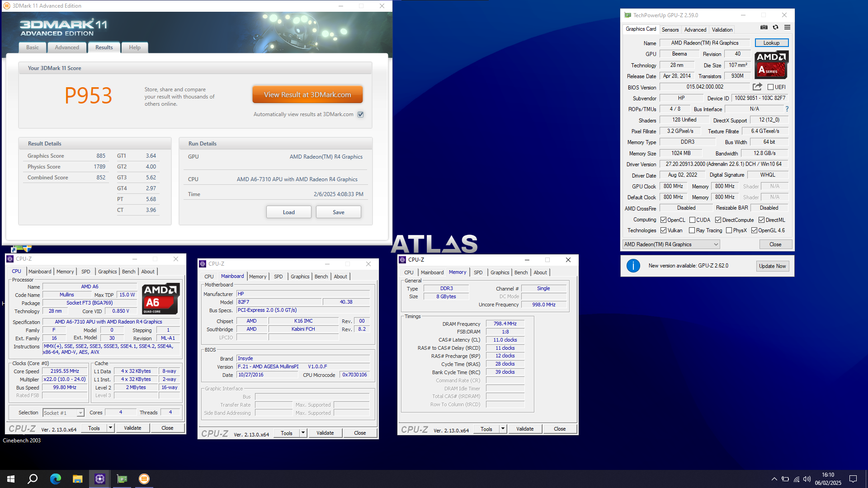Open the Windows Start menu
The width and height of the screenshot is (868, 488).
tap(11, 479)
